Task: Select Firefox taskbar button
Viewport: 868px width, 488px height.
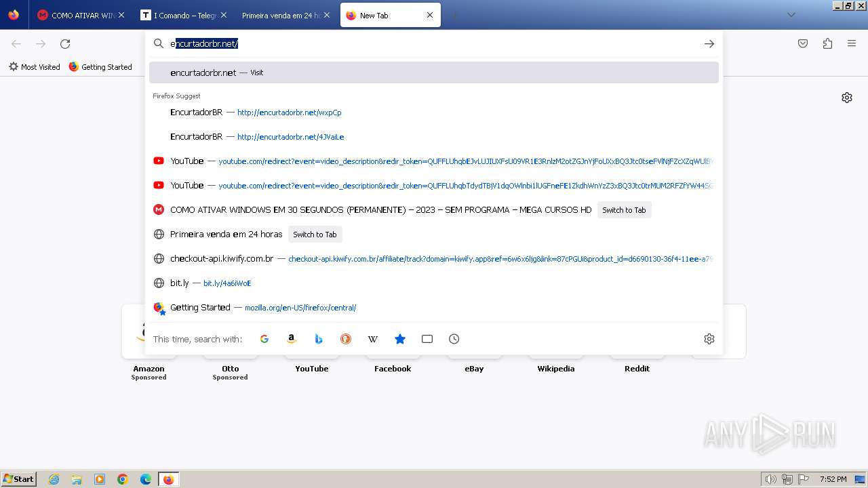Action: click(169, 479)
